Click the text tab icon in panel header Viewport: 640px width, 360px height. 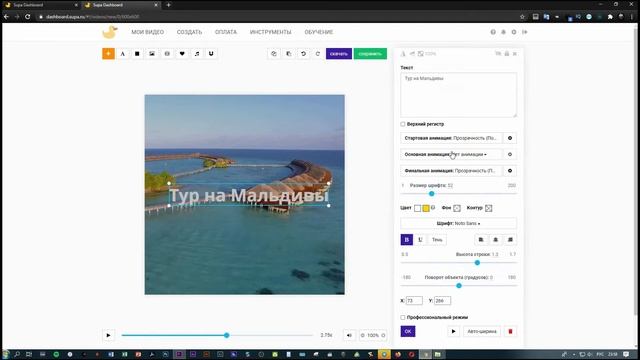[x=403, y=53]
